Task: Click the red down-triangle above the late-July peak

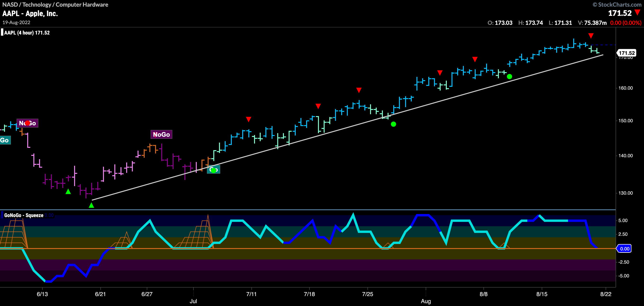Action: pyautogui.click(x=359, y=90)
